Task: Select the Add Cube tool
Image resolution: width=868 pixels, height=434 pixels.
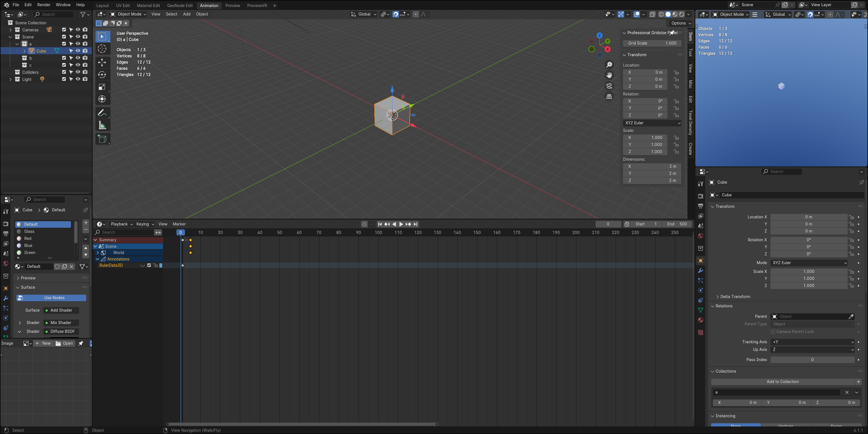Action: coord(102,139)
